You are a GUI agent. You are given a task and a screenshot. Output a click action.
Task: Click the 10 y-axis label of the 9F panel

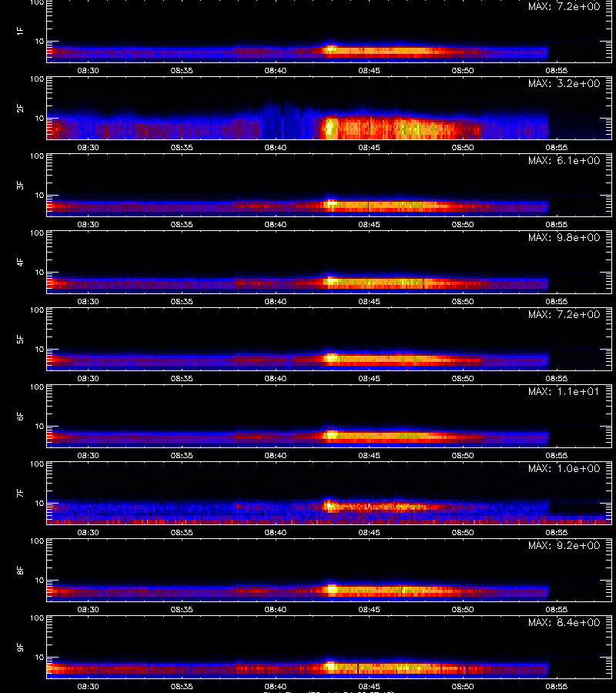coord(39,658)
